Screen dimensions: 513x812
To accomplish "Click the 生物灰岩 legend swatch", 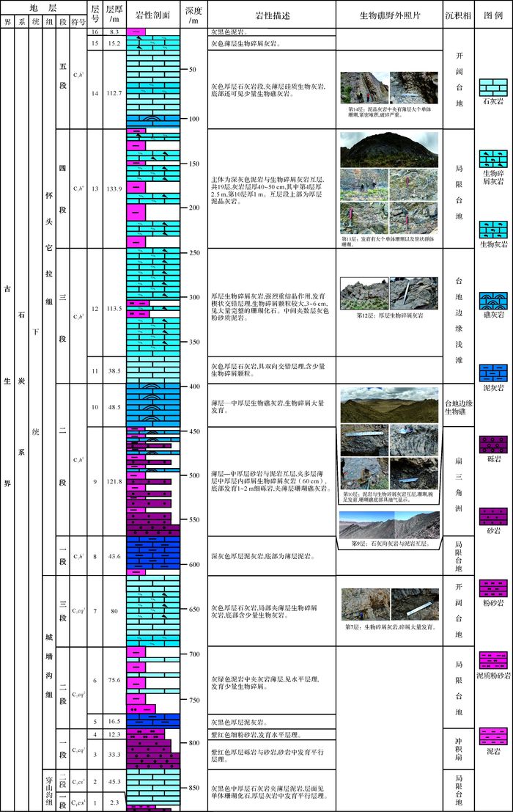I will click(492, 229).
